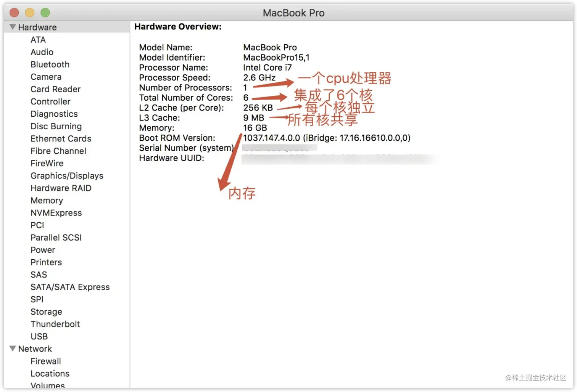Viewport: 577px width, 392px height.
Task: Select ATA in the sidebar
Action: [38, 40]
